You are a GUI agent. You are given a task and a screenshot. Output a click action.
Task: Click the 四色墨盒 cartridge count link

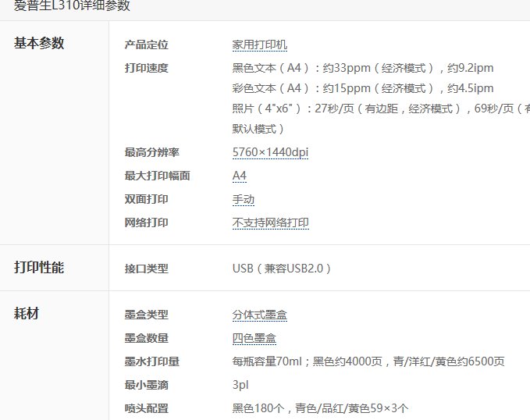pyautogui.click(x=254, y=338)
